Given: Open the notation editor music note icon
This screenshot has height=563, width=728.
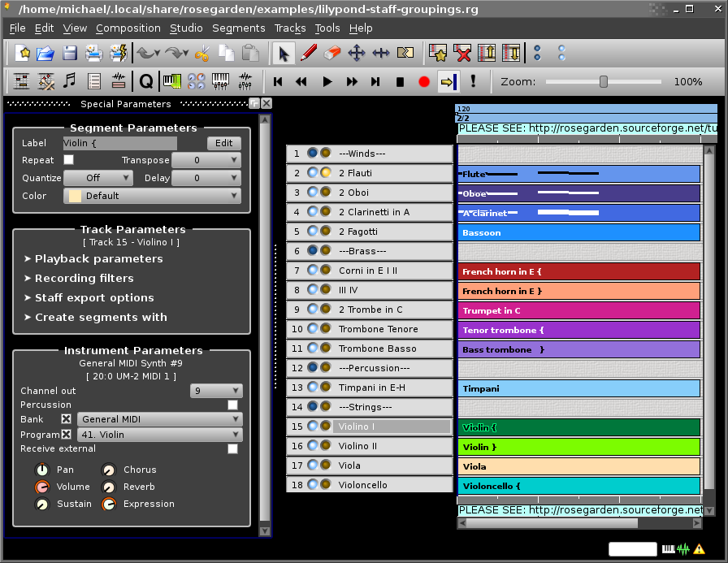Looking at the screenshot, I should point(70,81).
